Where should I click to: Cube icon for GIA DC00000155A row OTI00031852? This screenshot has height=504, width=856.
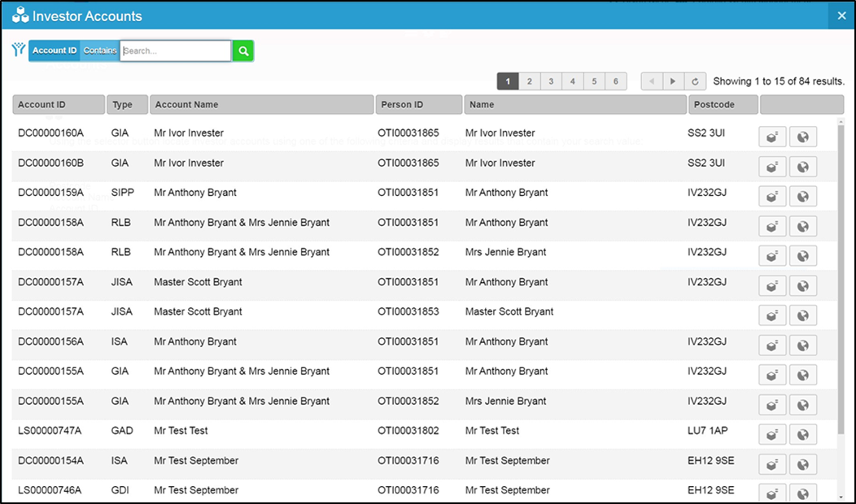point(772,405)
